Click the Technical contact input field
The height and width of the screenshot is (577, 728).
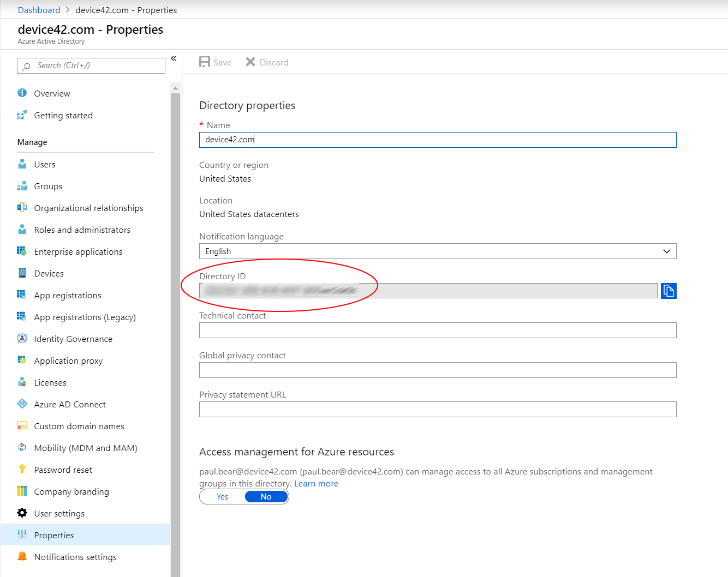437,330
